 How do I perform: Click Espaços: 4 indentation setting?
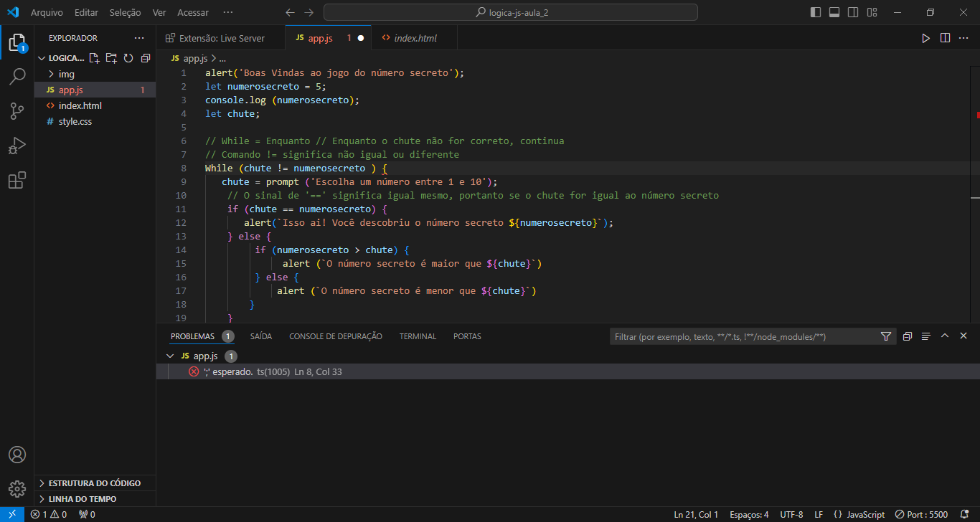click(x=749, y=514)
